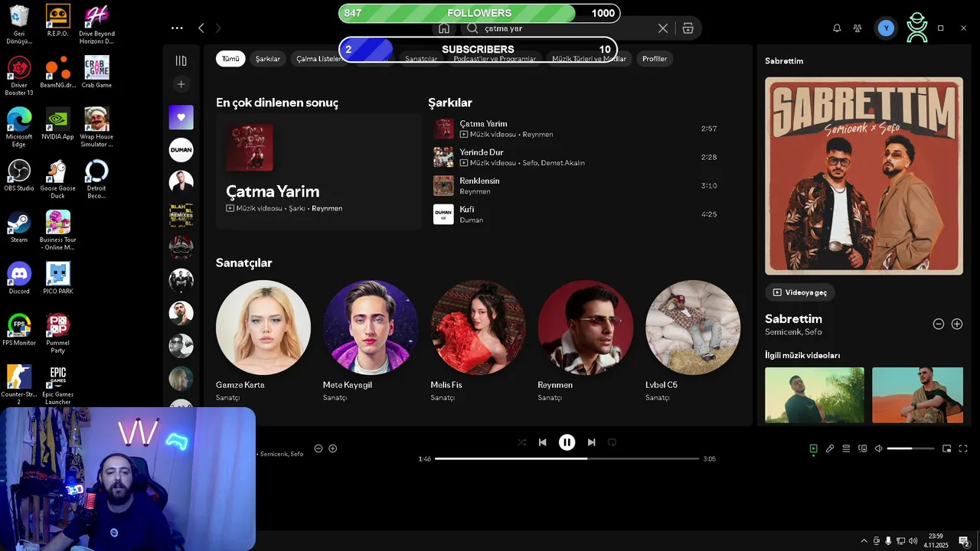Seek within the playback progress bar

[x=567, y=458]
